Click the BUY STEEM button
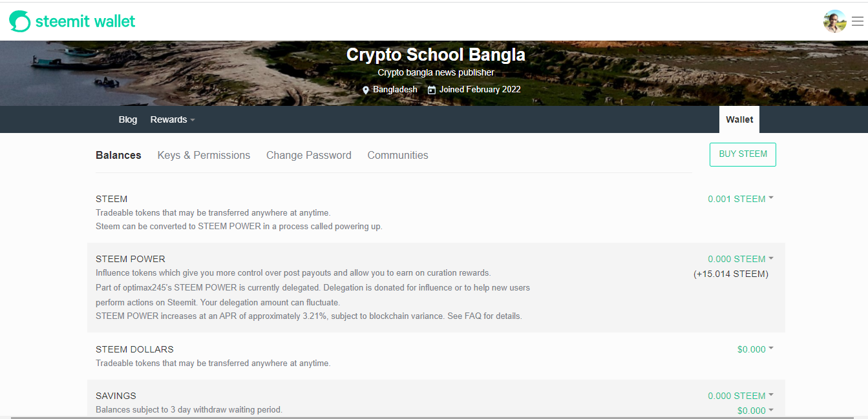 (743, 154)
